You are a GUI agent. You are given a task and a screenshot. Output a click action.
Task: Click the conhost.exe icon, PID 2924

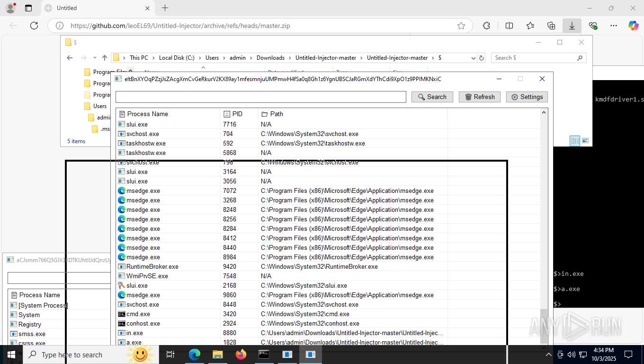[x=121, y=323]
